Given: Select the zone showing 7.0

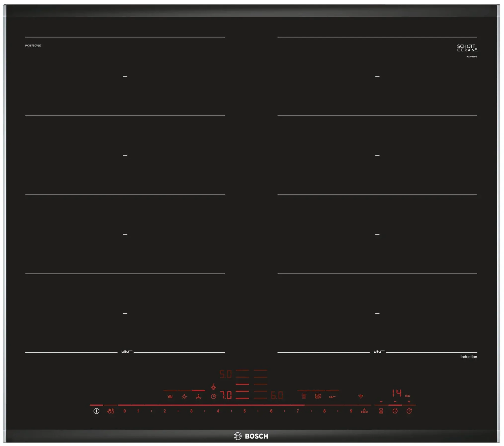Looking at the screenshot, I should [x=226, y=395].
